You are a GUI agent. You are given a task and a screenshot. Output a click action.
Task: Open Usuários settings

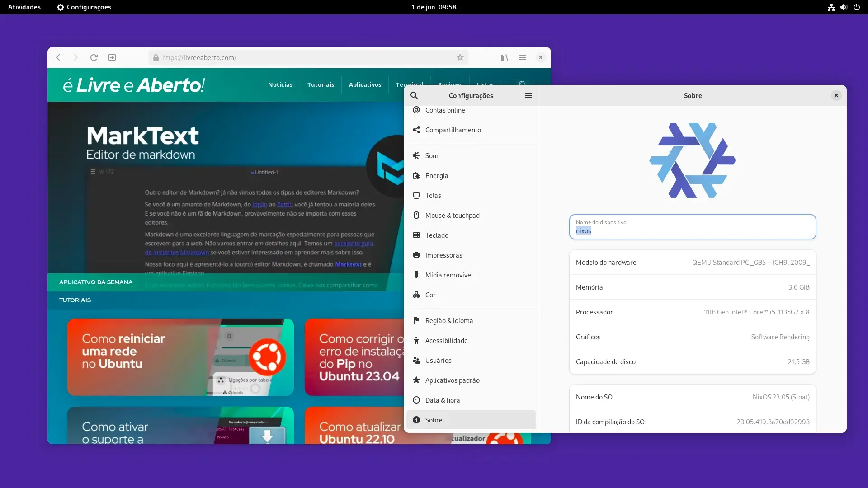471,361
